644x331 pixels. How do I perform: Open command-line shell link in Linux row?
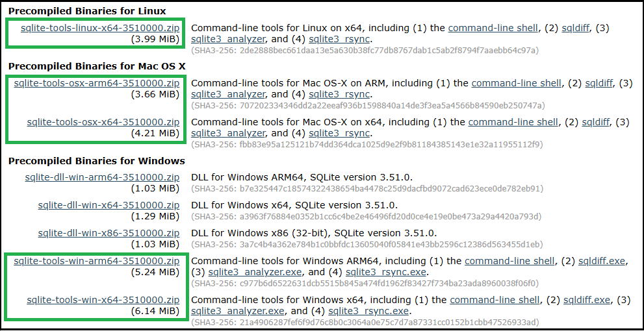coord(493,28)
